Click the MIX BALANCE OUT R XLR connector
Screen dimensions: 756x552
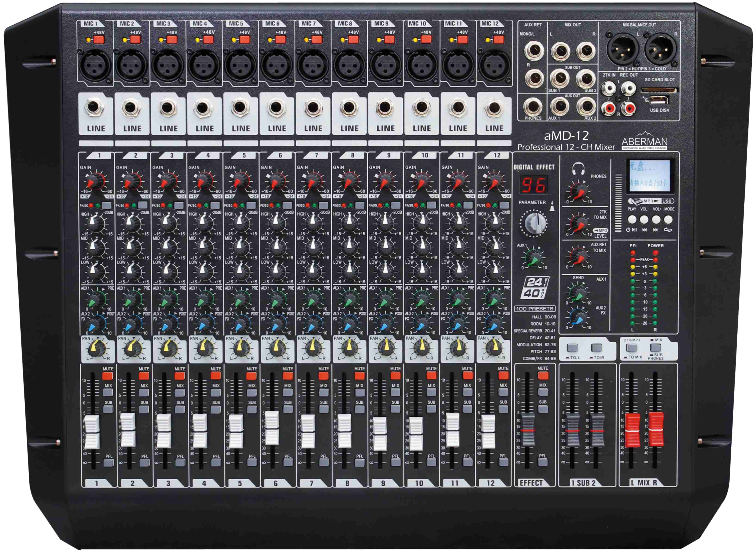(x=660, y=49)
